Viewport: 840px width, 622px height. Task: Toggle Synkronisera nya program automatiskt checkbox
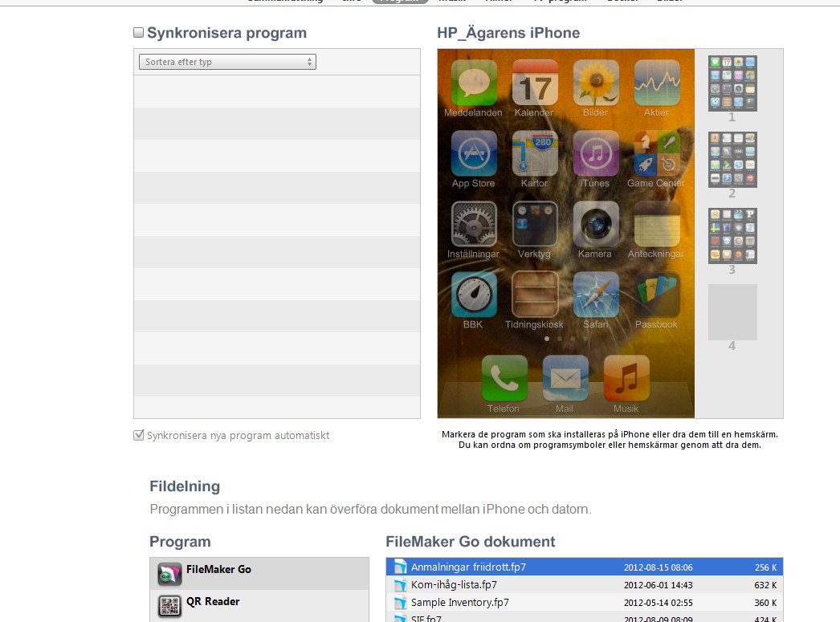(x=139, y=435)
